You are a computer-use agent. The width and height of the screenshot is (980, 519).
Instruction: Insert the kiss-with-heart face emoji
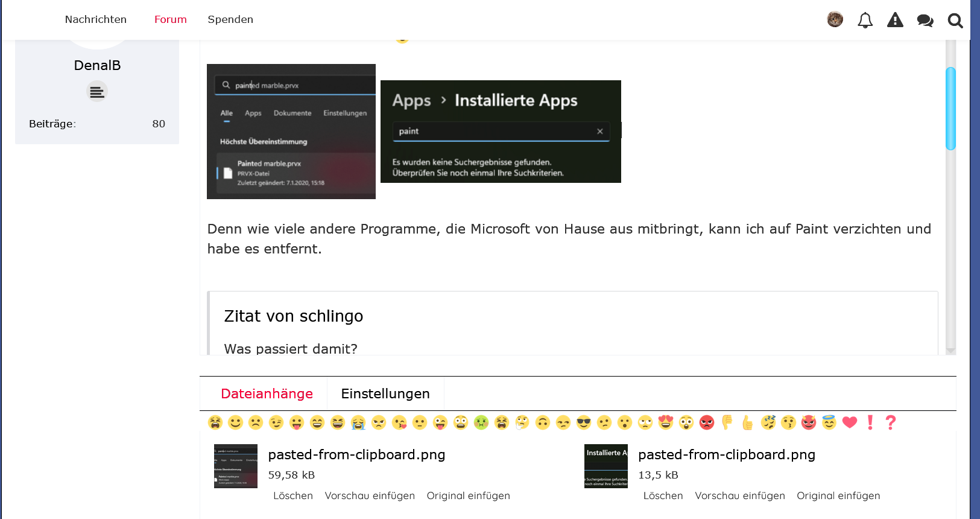[399, 422]
